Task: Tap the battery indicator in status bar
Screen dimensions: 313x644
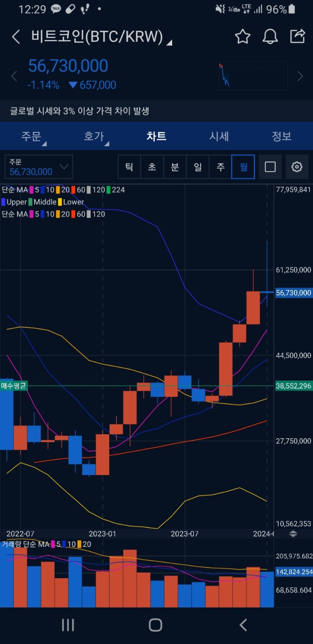Action: pyautogui.click(x=291, y=9)
